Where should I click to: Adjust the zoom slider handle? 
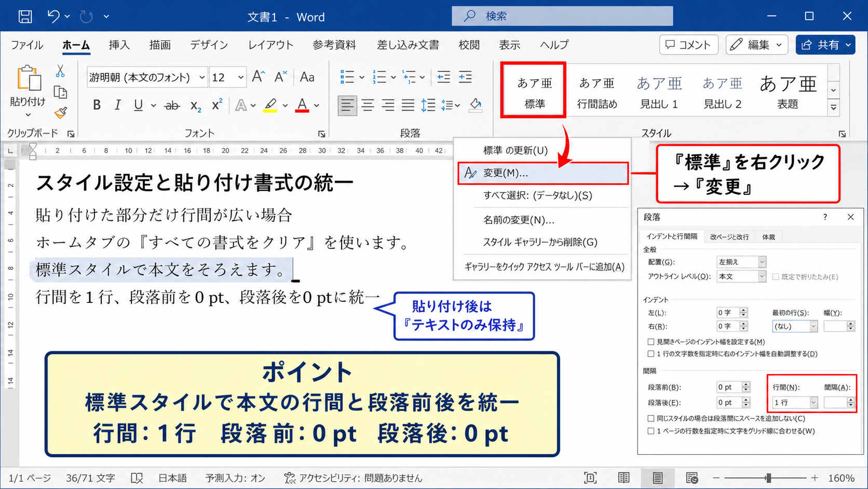point(768,478)
